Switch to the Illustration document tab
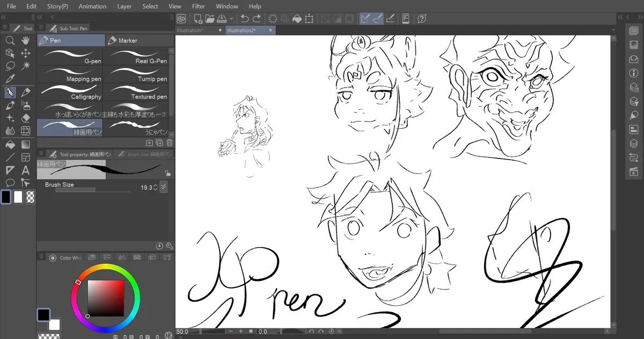 coord(189,31)
